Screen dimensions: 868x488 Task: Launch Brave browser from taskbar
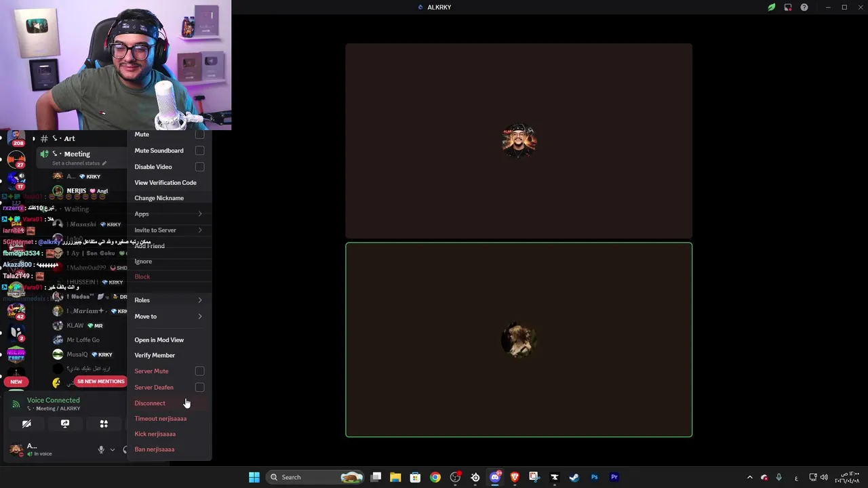[515, 477]
